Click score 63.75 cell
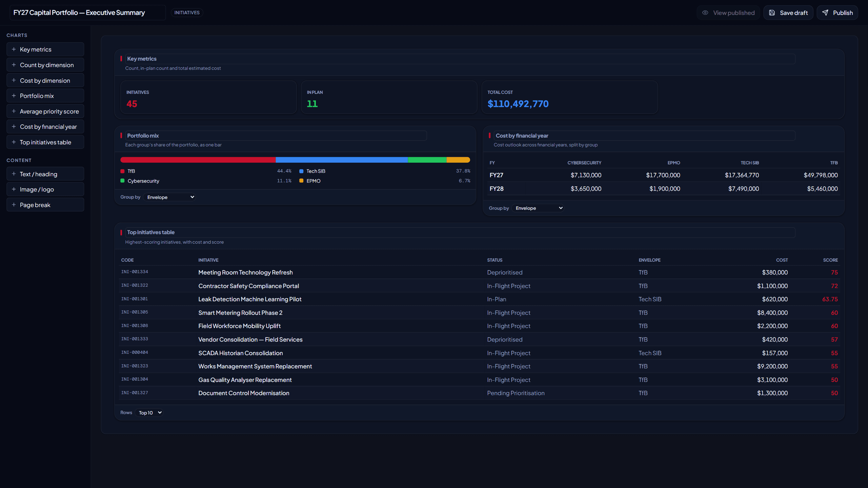Viewport: 868px width, 488px height. click(830, 299)
